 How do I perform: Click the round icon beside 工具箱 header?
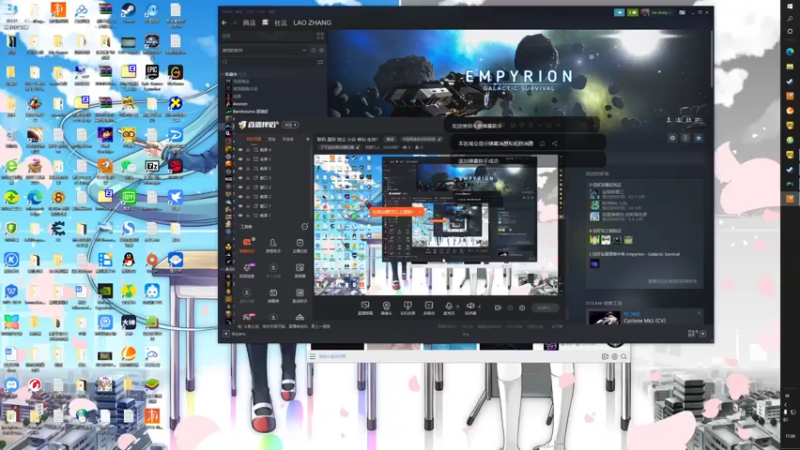coord(305,227)
